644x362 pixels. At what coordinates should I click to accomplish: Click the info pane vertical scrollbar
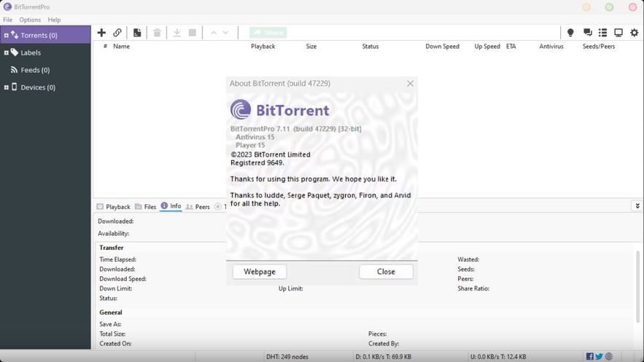(x=638, y=287)
